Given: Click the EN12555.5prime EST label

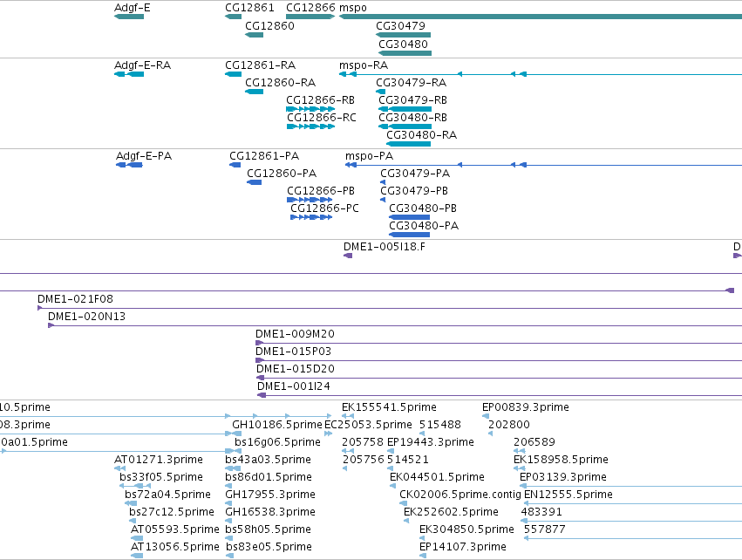Looking at the screenshot, I should pyautogui.click(x=568, y=495).
